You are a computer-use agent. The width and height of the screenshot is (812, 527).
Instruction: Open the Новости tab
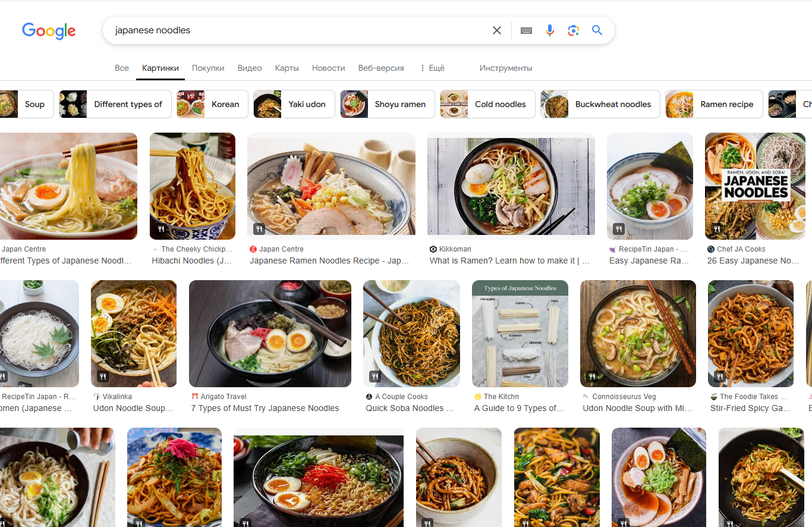point(328,68)
